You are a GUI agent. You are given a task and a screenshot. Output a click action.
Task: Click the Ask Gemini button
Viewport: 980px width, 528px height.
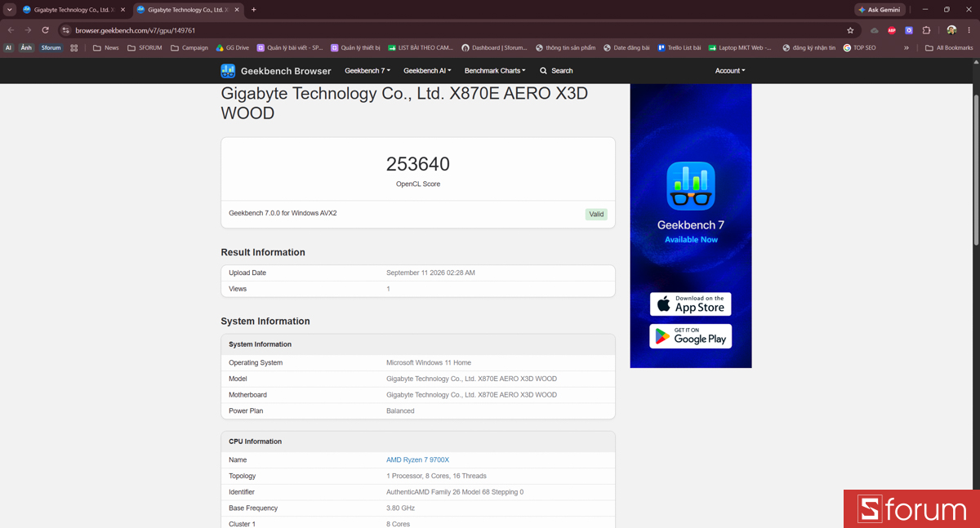point(879,10)
